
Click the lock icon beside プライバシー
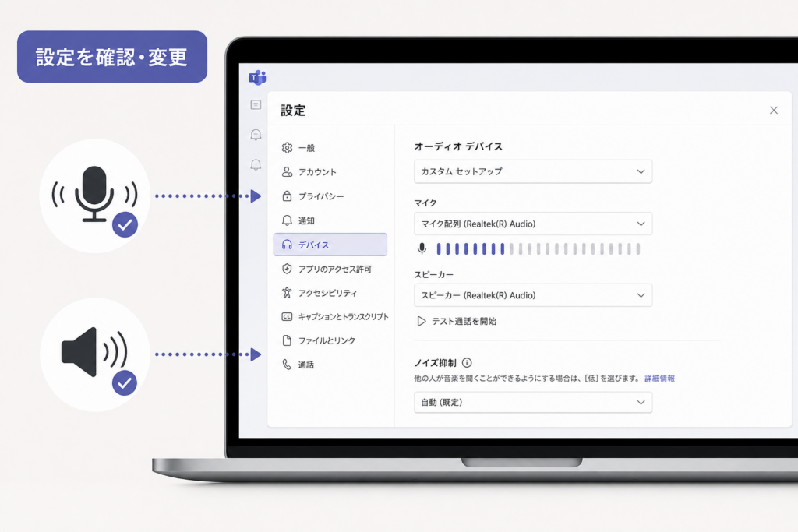point(287,196)
